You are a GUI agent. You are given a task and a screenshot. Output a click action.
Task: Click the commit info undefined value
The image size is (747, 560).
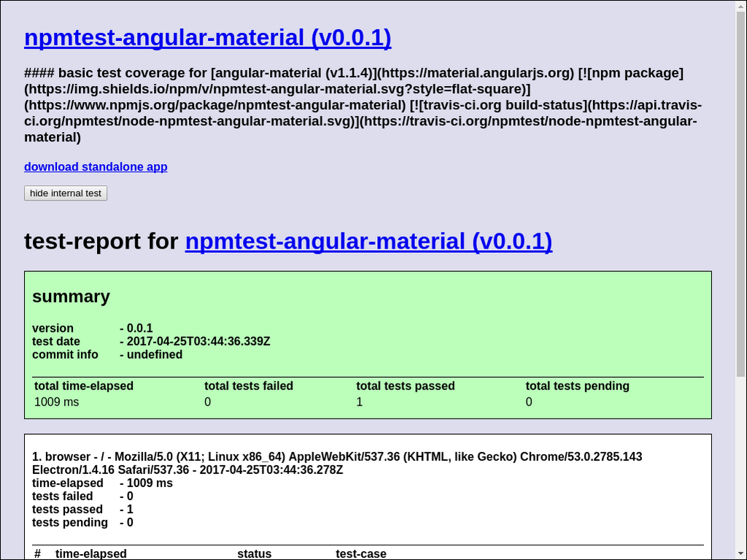pos(154,354)
